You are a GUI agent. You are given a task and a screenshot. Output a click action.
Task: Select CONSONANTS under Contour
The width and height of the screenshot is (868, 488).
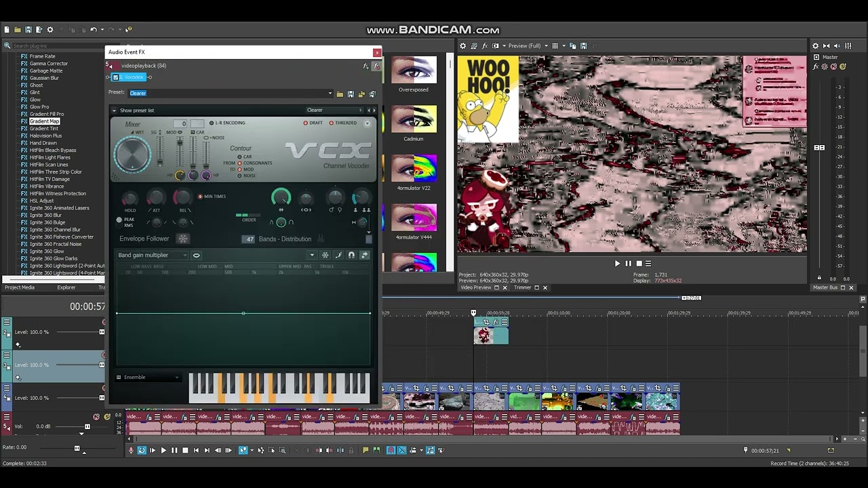[255, 163]
